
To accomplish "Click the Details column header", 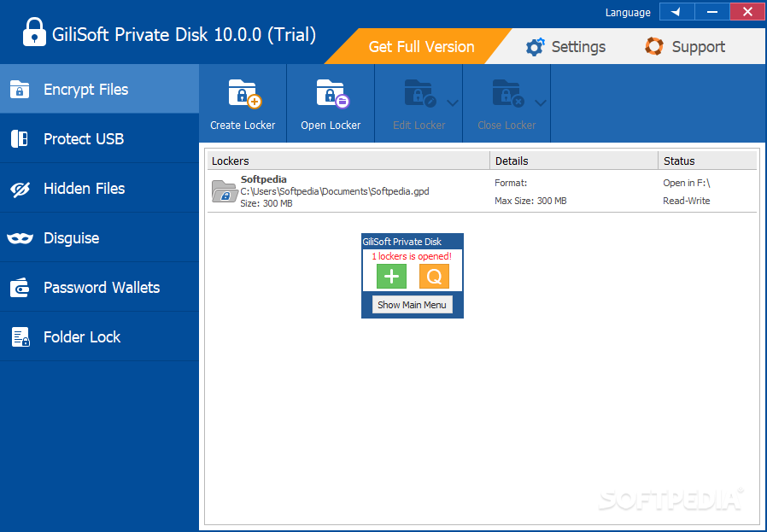I will click(574, 161).
